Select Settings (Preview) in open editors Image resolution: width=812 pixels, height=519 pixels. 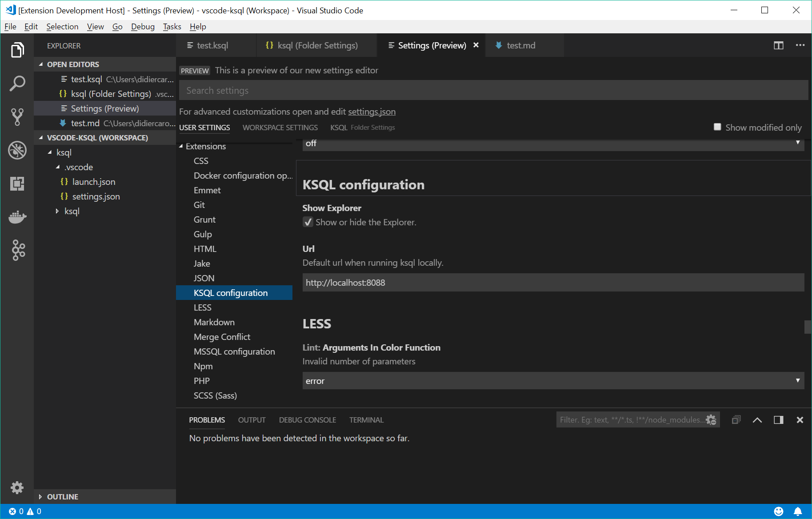pyautogui.click(x=105, y=108)
